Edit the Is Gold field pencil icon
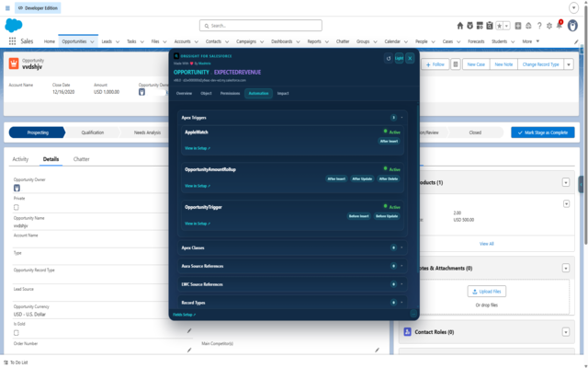588x368 pixels. [x=189, y=331]
